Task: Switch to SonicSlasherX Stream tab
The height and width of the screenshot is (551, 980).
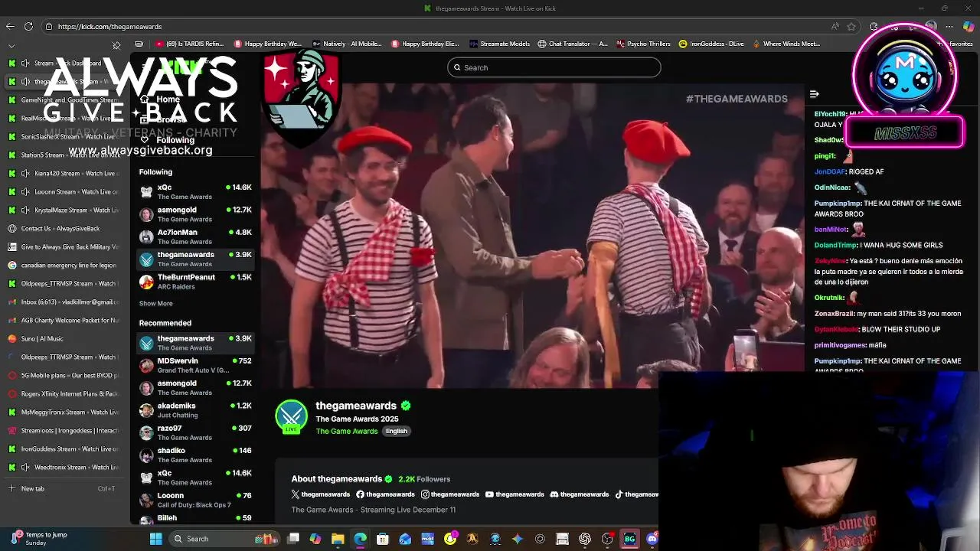Action: pyautogui.click(x=63, y=137)
